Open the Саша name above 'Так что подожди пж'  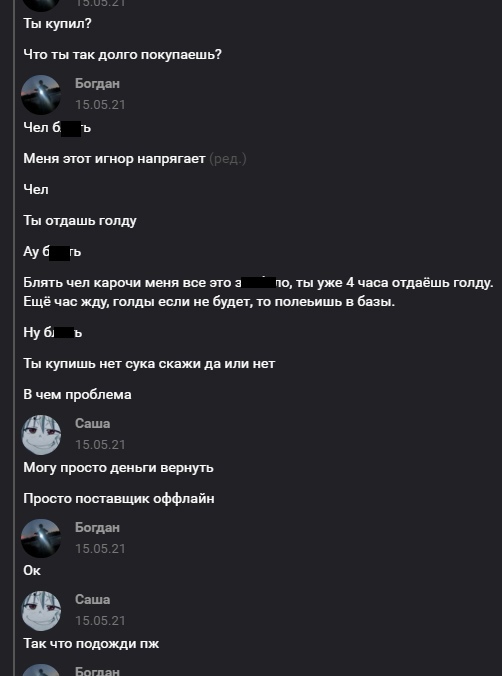click(x=93, y=599)
